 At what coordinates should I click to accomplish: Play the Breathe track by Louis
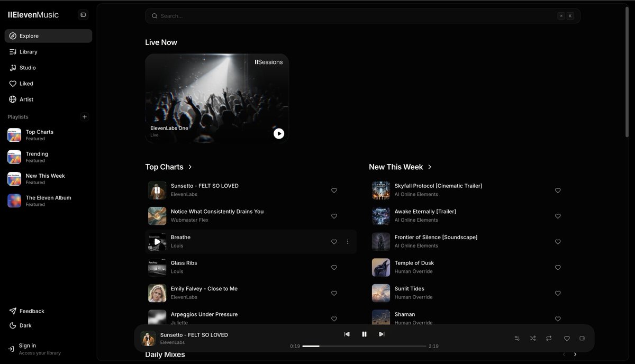click(157, 242)
